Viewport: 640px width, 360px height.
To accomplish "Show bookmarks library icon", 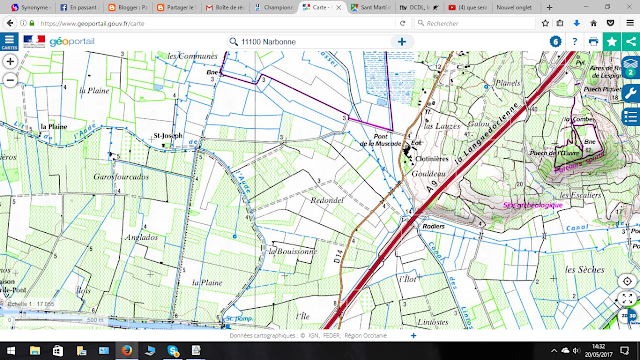I will (560, 23).
